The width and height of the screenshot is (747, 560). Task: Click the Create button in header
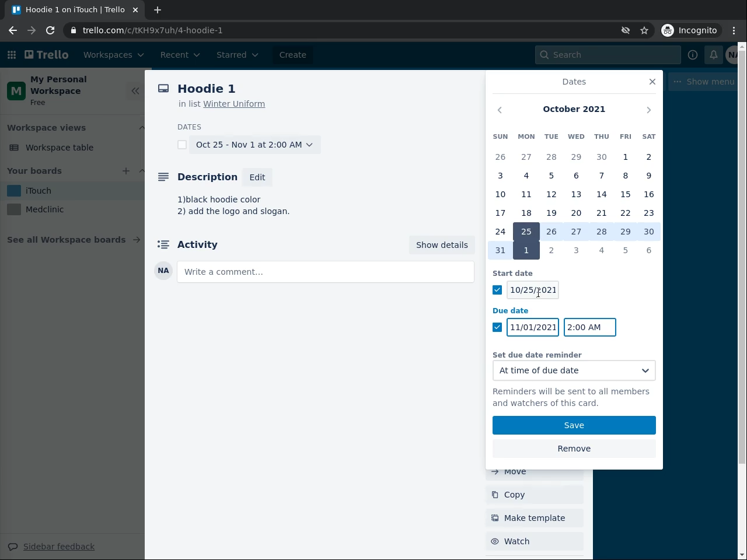click(293, 55)
